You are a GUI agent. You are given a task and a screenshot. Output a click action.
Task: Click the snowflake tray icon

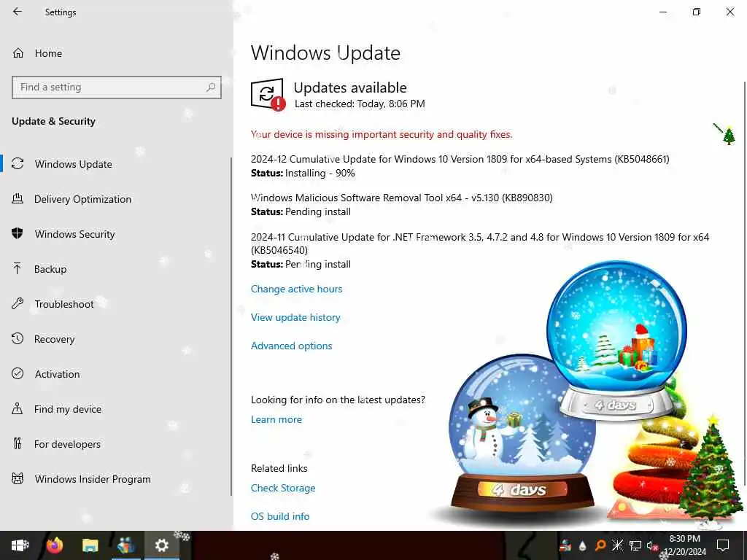click(x=617, y=545)
